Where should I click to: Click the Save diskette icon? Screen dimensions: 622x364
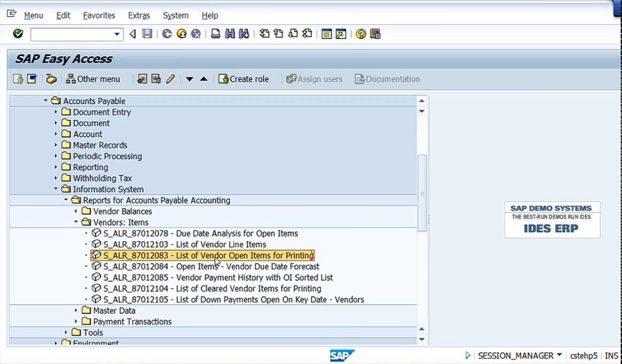pyautogui.click(x=147, y=34)
